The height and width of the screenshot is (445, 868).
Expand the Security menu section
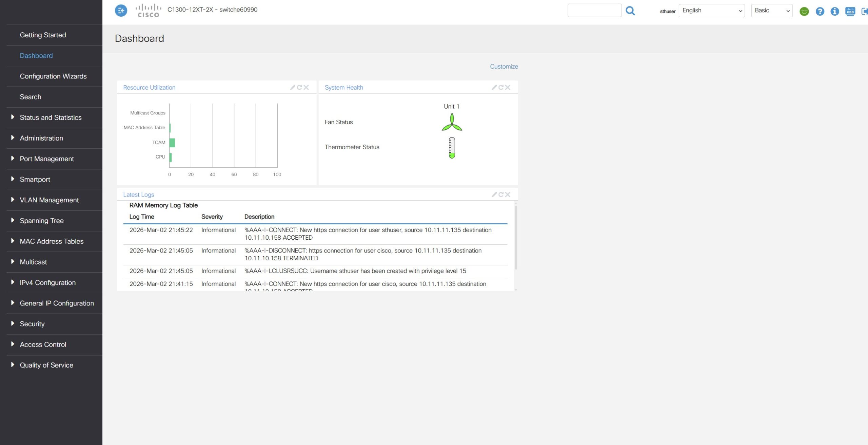[x=32, y=324]
